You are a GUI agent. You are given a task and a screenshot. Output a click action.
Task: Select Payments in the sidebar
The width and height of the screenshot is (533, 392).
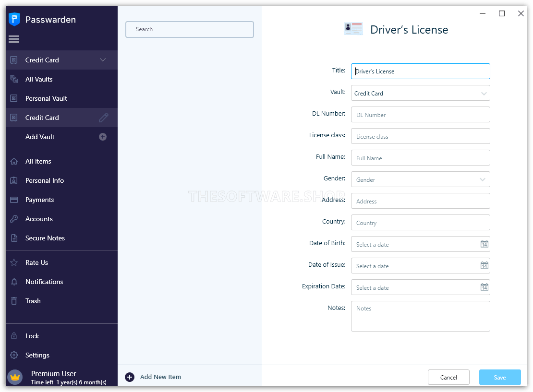click(40, 200)
